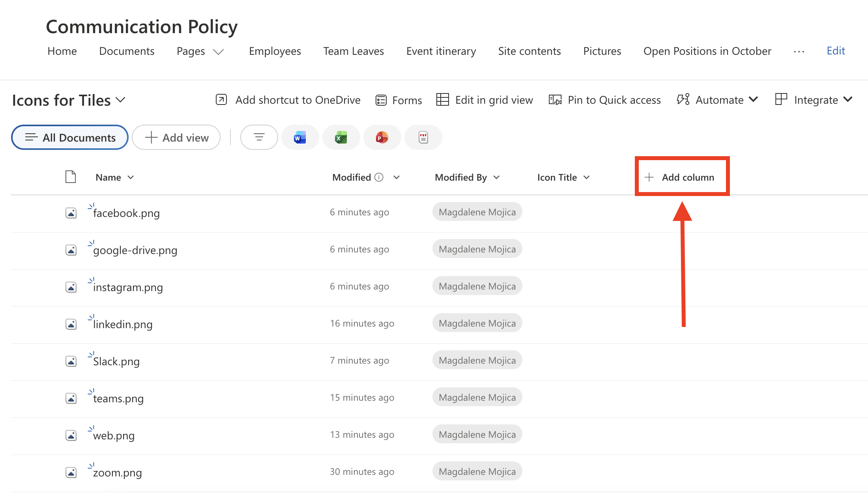The image size is (868, 493).
Task: Open the filter lines pill button
Action: (x=259, y=138)
